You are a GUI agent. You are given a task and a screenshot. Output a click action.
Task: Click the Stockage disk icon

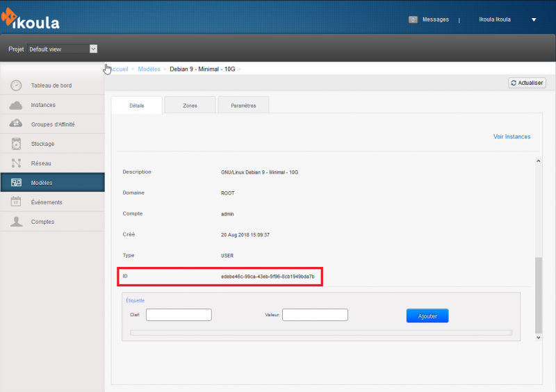pyautogui.click(x=16, y=144)
